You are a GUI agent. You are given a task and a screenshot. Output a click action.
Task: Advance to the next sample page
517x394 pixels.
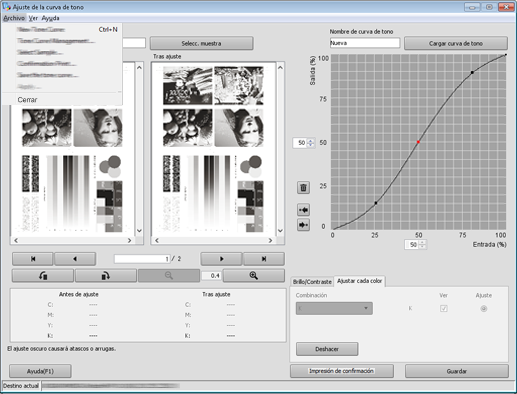[x=221, y=259]
